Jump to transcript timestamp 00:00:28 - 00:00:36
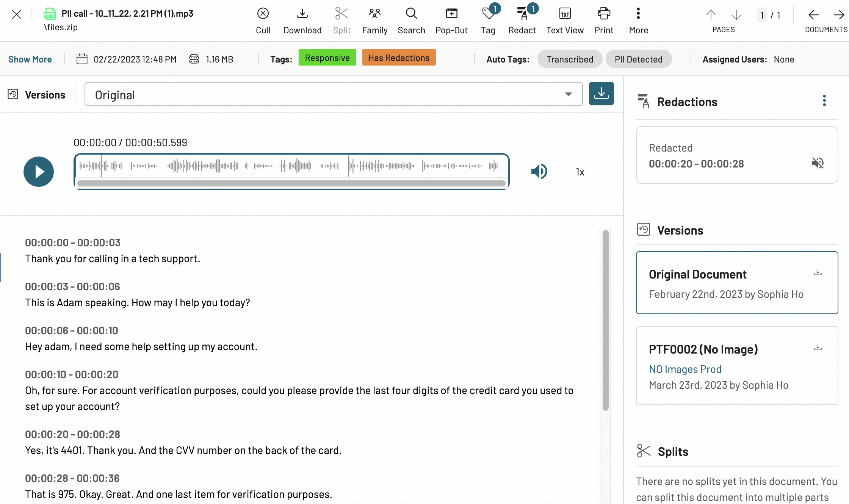 [x=72, y=478]
